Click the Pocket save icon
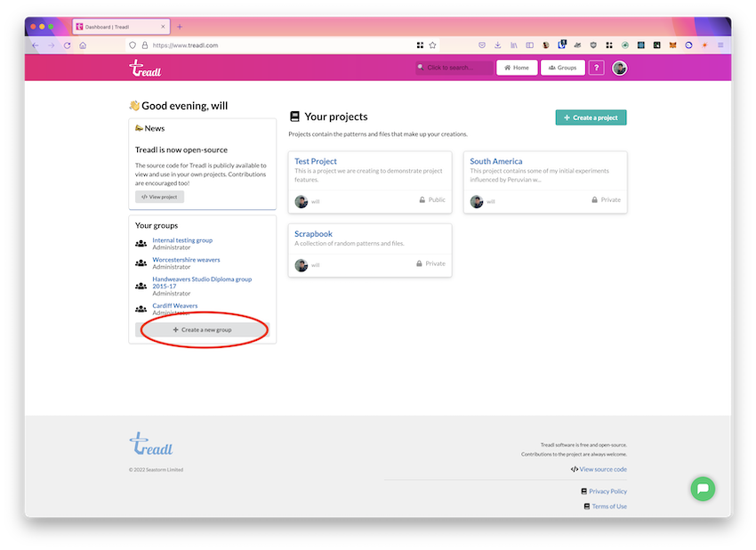 (482, 45)
